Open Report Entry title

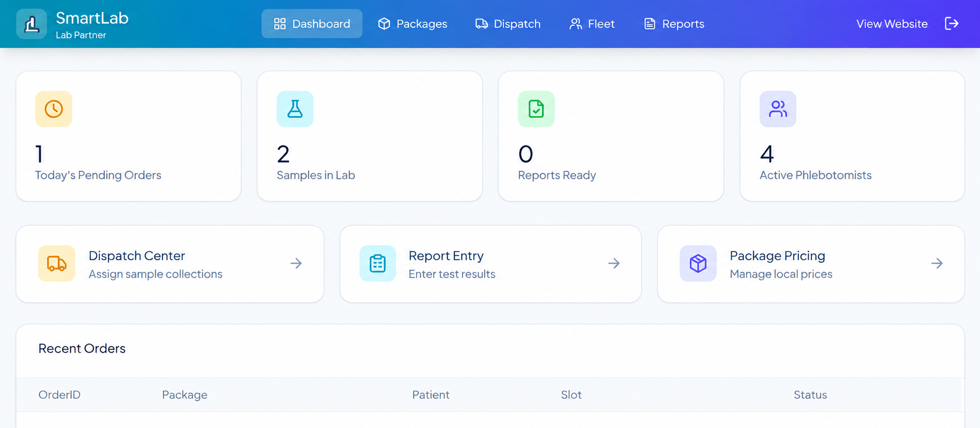(446, 256)
